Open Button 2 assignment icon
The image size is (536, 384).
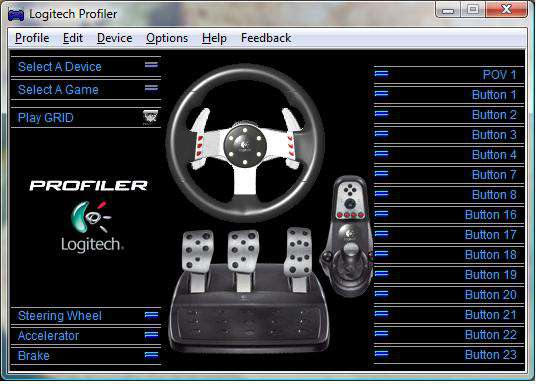(x=381, y=113)
